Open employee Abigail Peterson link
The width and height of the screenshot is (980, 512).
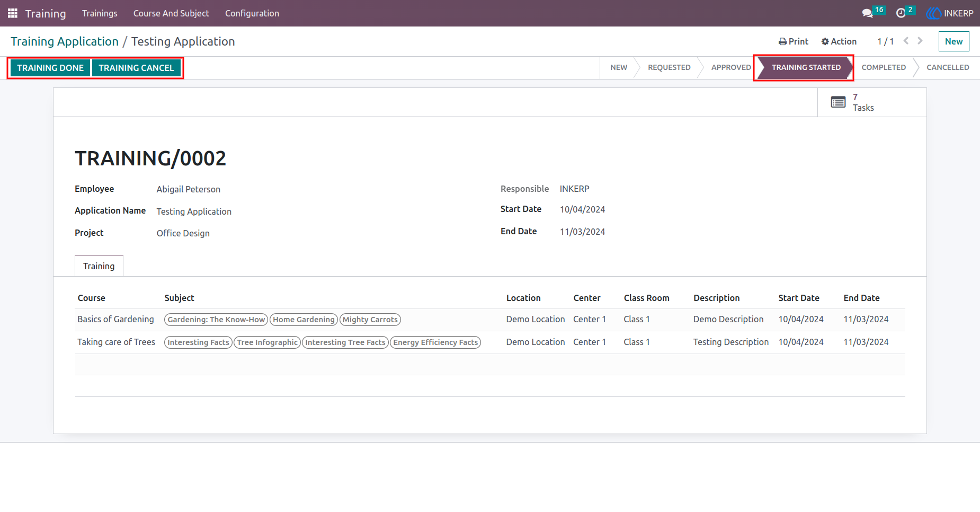[x=189, y=189]
